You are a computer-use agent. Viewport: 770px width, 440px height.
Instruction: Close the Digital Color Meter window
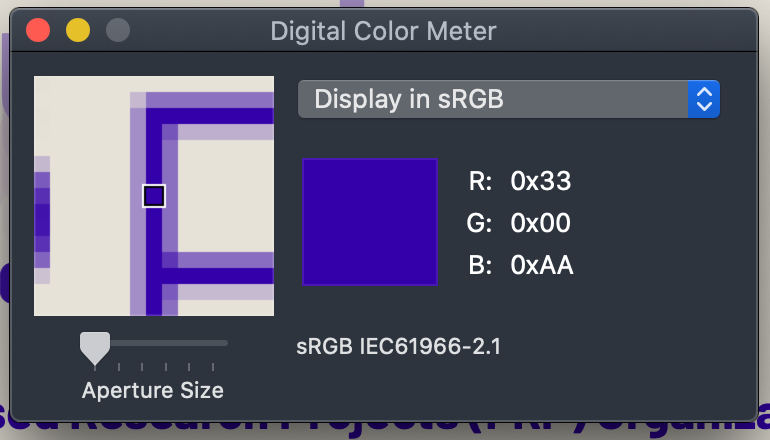(x=38, y=30)
